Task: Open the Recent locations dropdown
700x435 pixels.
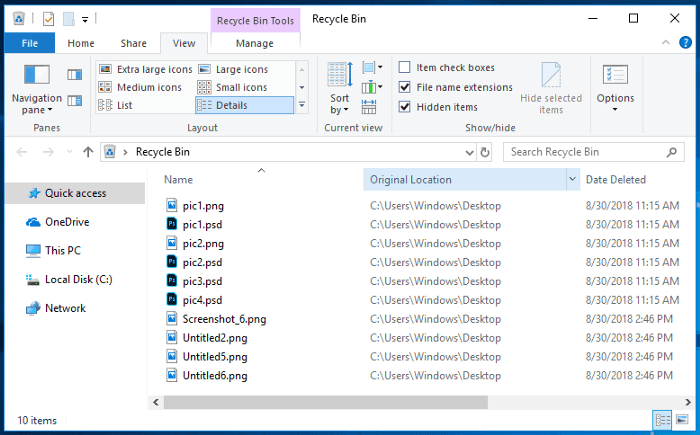Action: (x=70, y=152)
